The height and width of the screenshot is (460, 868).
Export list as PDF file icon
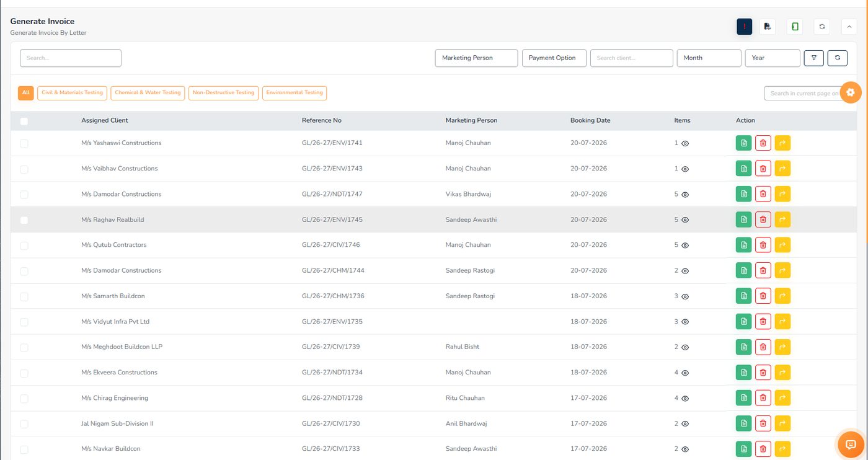[768, 27]
